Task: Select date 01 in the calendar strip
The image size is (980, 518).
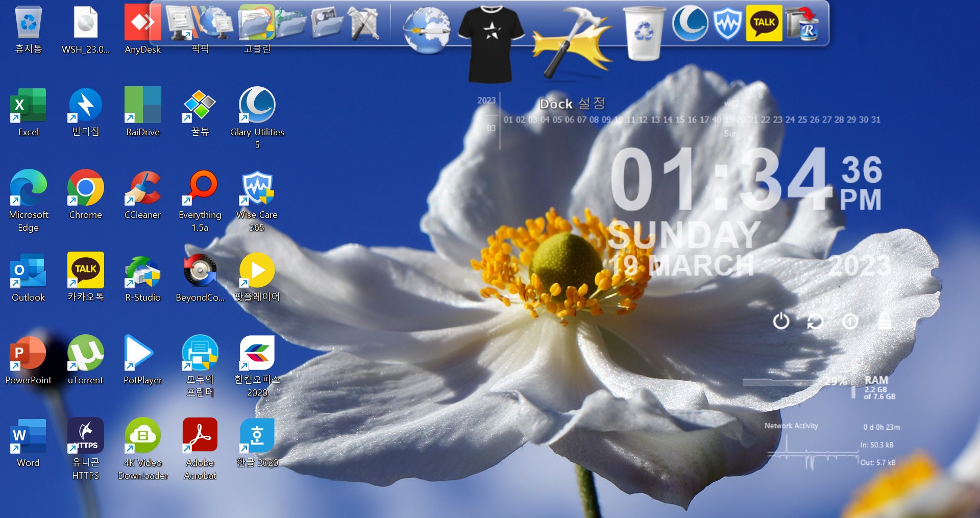Action: tap(508, 119)
